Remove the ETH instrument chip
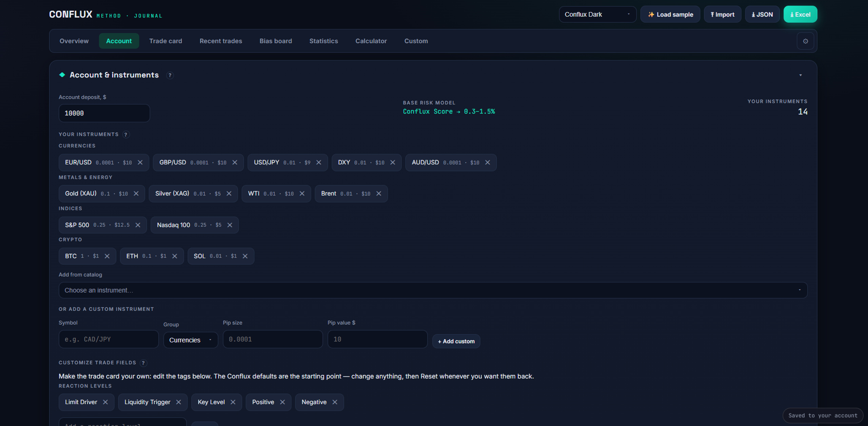This screenshot has height=426, width=868. coord(175,256)
